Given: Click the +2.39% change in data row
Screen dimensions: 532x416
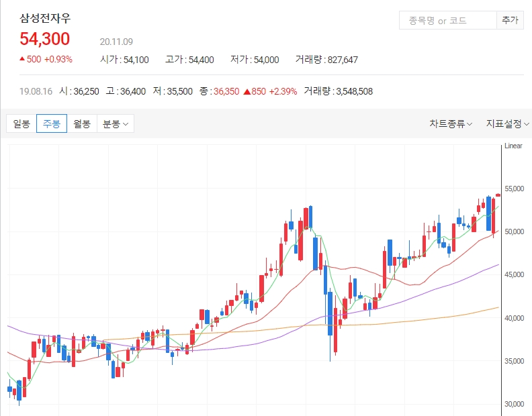Looking at the screenshot, I should point(283,91).
